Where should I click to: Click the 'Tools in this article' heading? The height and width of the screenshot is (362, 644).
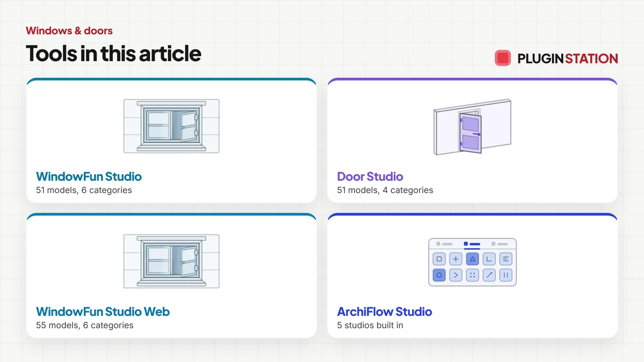pyautogui.click(x=113, y=54)
